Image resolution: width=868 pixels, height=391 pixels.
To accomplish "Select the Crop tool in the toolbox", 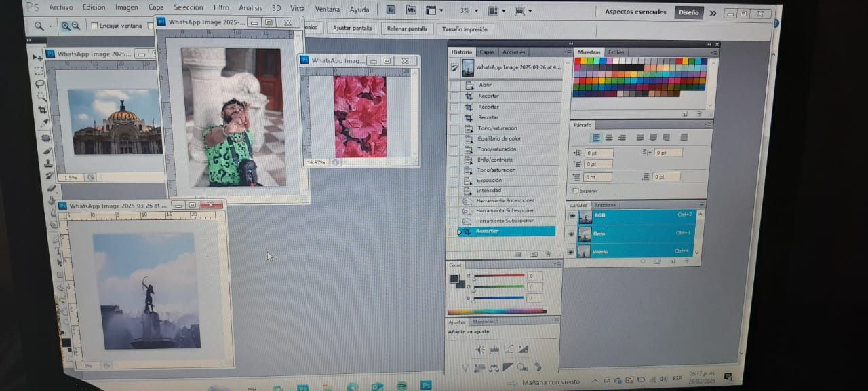I will [43, 109].
